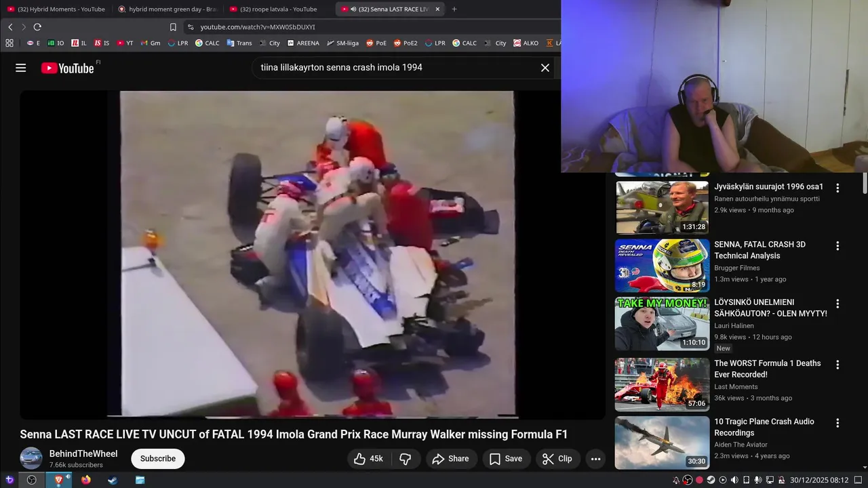Viewport: 868px width, 488px height.
Task: Open the bookmarks apps grid icon
Action: [x=9, y=43]
